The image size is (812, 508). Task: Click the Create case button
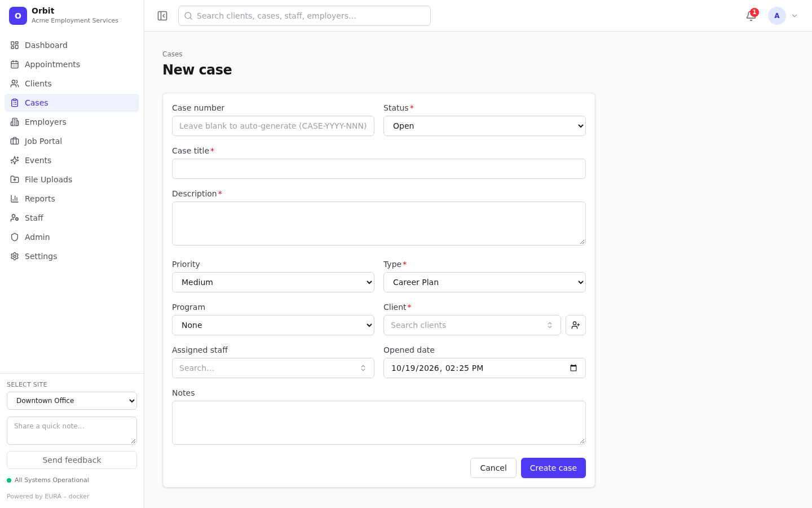[553, 468]
